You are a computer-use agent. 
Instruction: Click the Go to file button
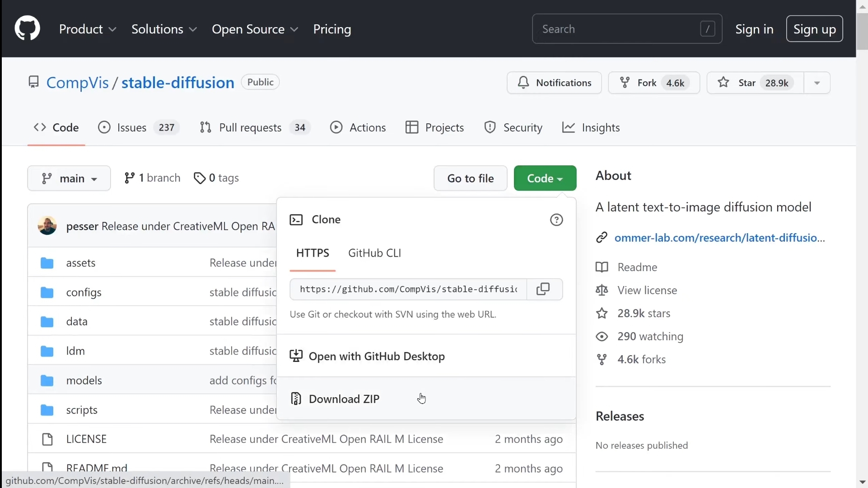[x=470, y=178]
